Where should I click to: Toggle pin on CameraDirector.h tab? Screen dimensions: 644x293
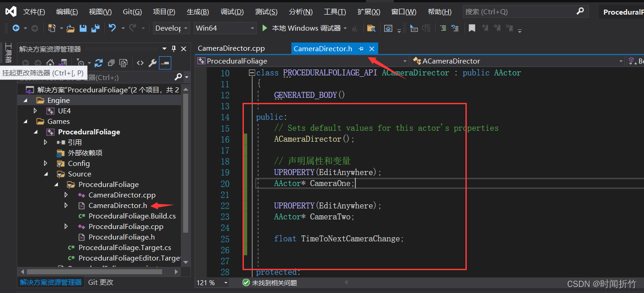pyautogui.click(x=361, y=48)
